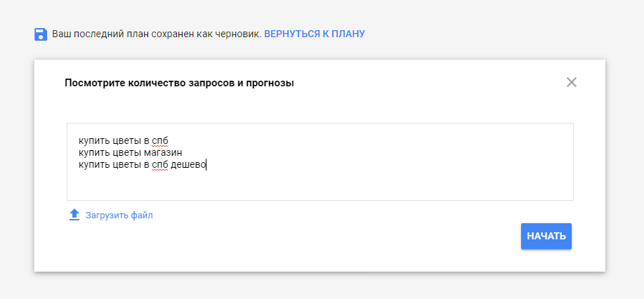Click the underlined 'спб' in the third line

[x=160, y=165]
